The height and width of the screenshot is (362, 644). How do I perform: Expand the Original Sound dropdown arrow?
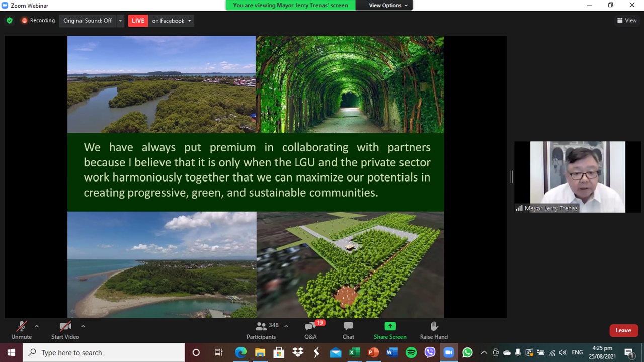[120, 21]
